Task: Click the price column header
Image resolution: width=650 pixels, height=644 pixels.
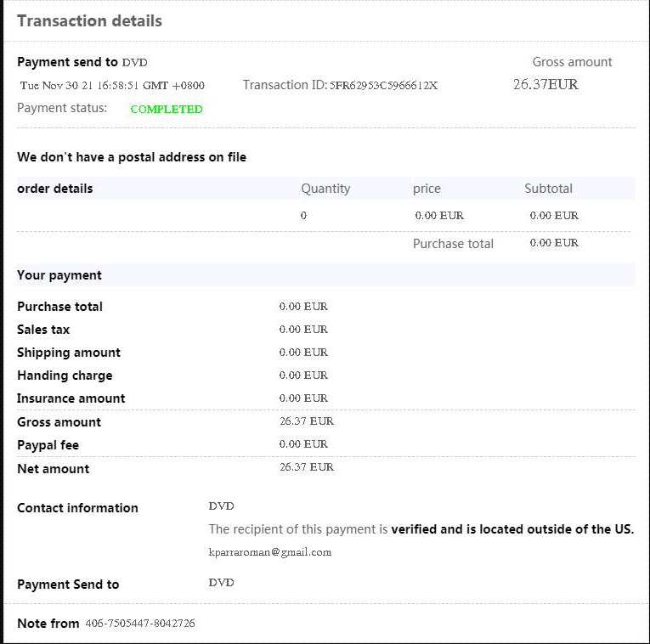Action: [427, 189]
